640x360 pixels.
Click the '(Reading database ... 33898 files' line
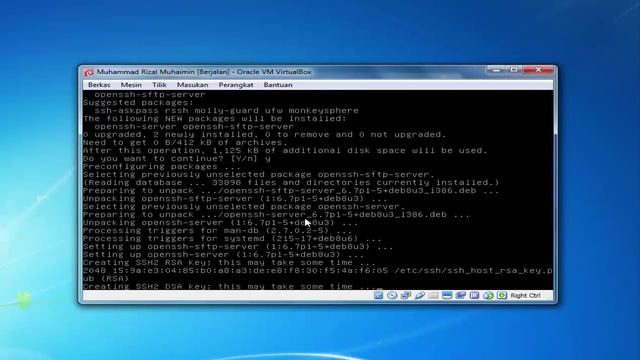[x=291, y=182]
